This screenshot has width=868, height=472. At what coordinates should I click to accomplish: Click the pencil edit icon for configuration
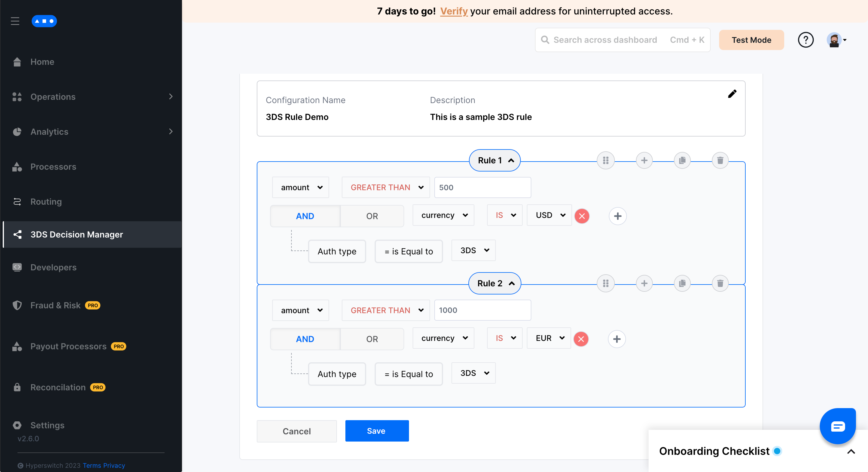[x=732, y=94]
